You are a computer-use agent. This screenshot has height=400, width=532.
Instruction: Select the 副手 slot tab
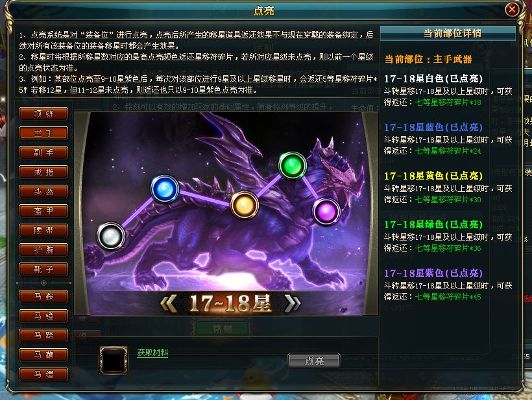click(x=43, y=152)
